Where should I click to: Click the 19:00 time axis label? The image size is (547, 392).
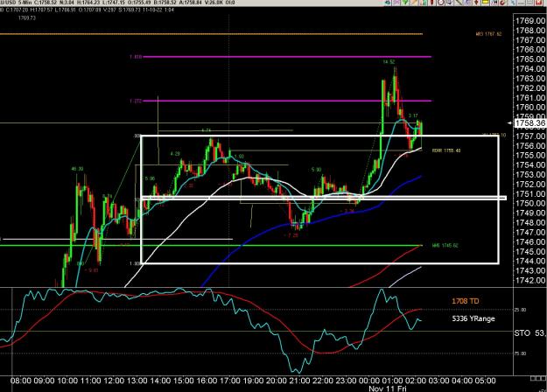(x=253, y=381)
